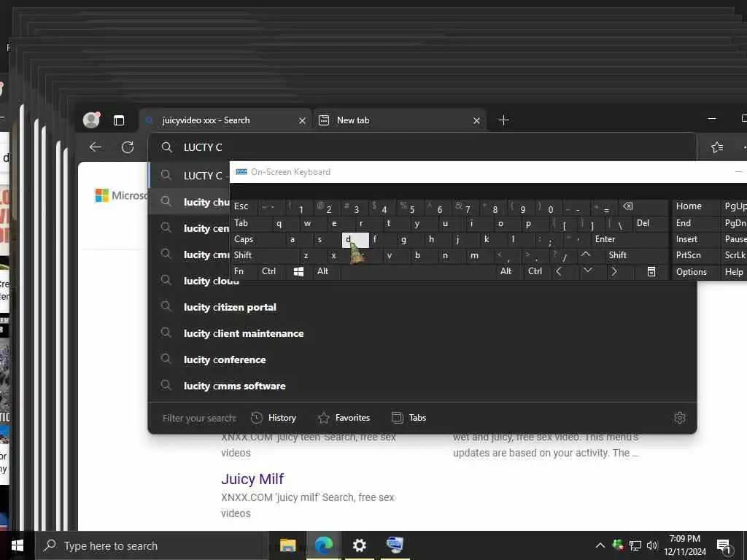Open the clock showing 7:09 PM
This screenshot has width=747, height=560.
[x=684, y=545]
